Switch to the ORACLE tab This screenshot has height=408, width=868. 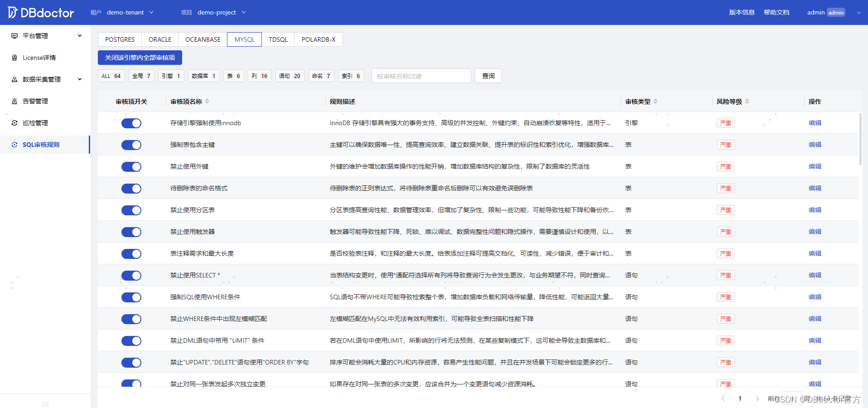coord(159,39)
